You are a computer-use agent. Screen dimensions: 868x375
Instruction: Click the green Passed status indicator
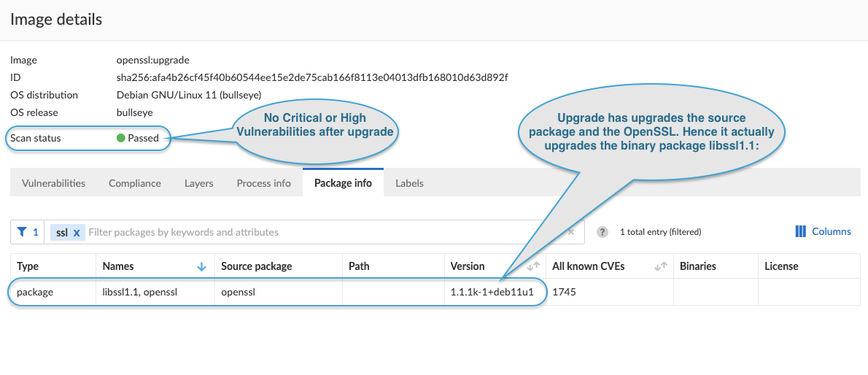(121, 138)
